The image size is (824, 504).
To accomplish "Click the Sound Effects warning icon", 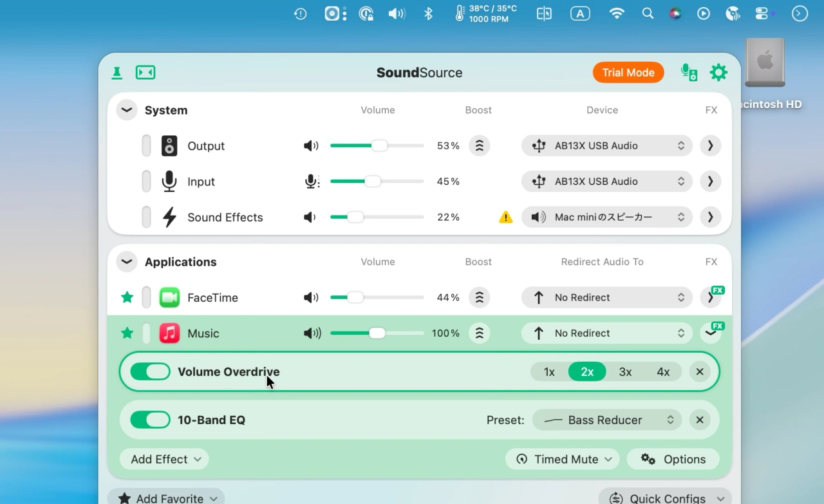I will 506,218.
